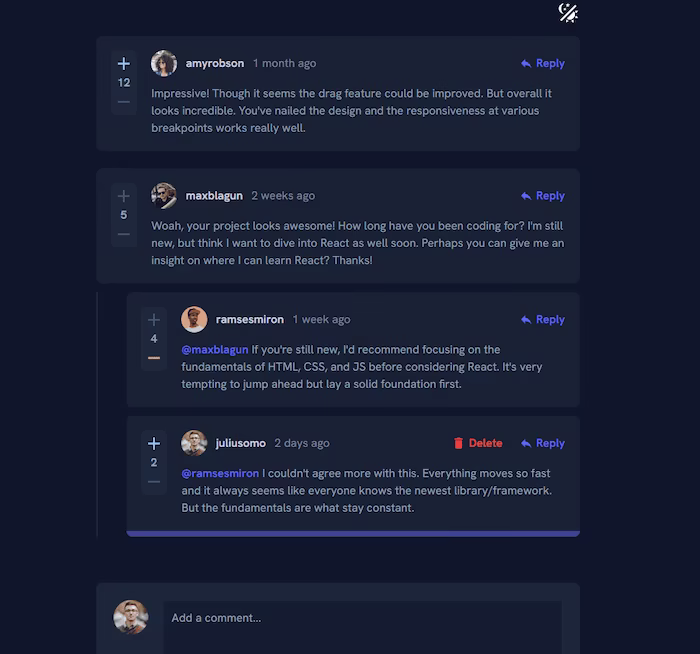Reply to juliusomo's comment
The height and width of the screenshot is (654, 700).
tap(542, 443)
